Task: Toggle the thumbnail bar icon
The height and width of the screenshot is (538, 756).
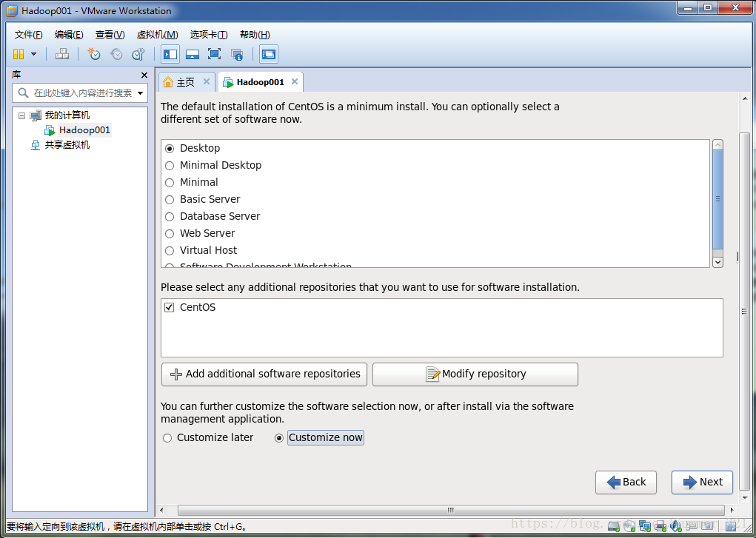Action: (193, 54)
